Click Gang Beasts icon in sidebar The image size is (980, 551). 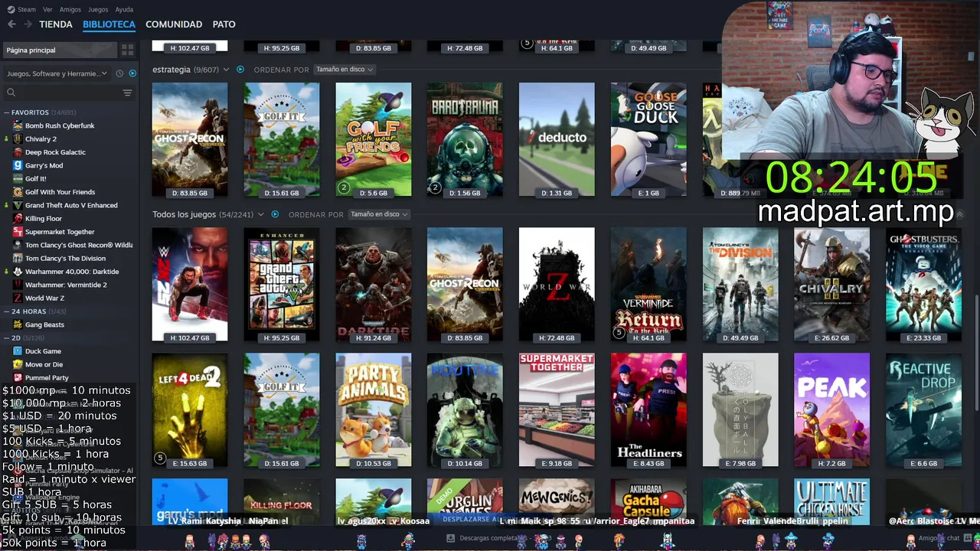tap(18, 324)
